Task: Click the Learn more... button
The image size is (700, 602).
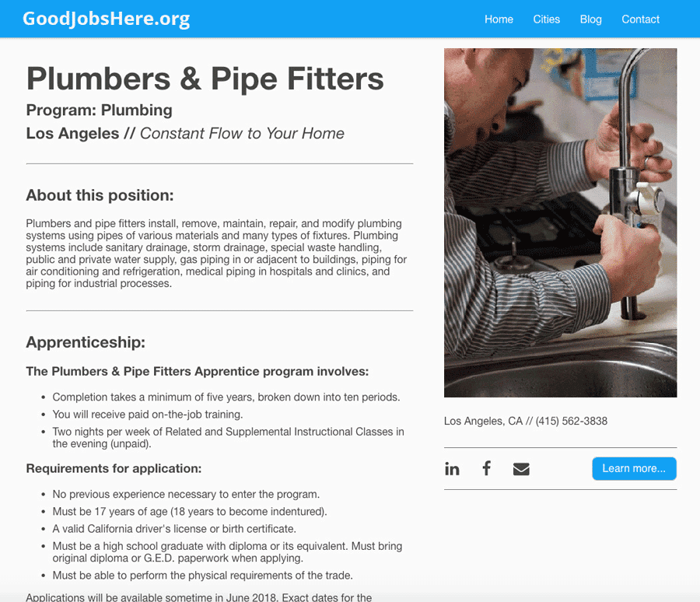Action: [634, 468]
